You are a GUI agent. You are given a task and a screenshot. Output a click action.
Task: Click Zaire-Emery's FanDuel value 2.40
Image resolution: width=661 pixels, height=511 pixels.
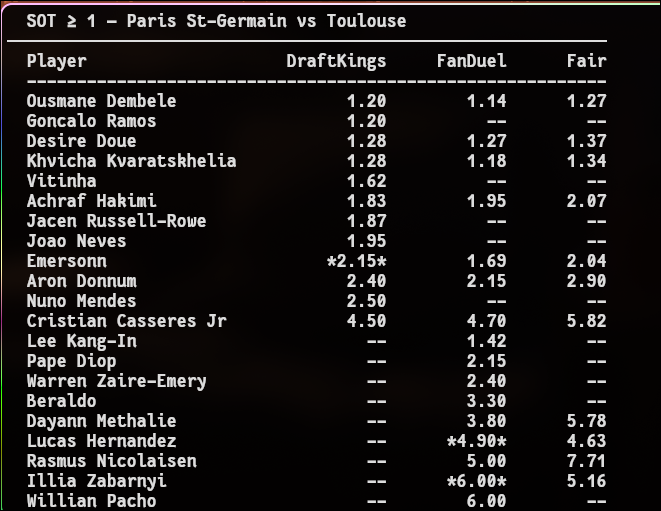(486, 381)
